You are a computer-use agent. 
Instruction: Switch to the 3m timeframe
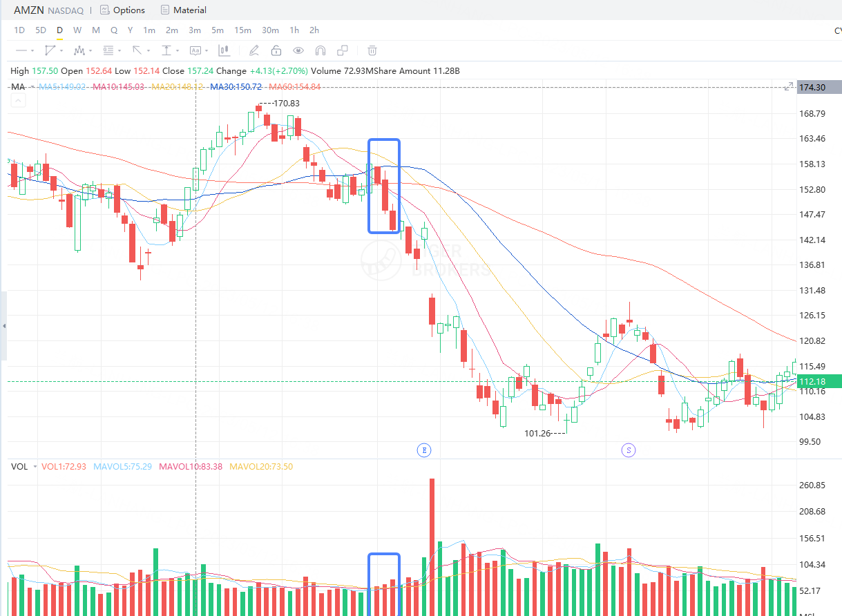pos(195,30)
